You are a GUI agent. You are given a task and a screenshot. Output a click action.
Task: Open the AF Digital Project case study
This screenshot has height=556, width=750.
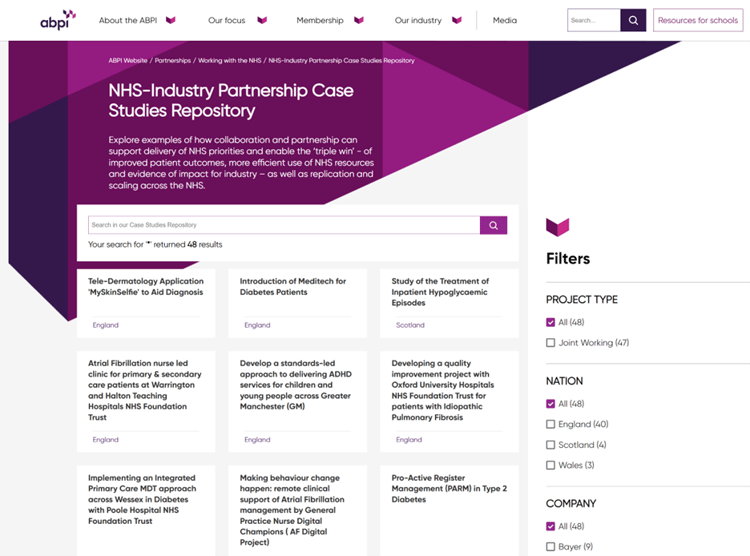[292, 510]
